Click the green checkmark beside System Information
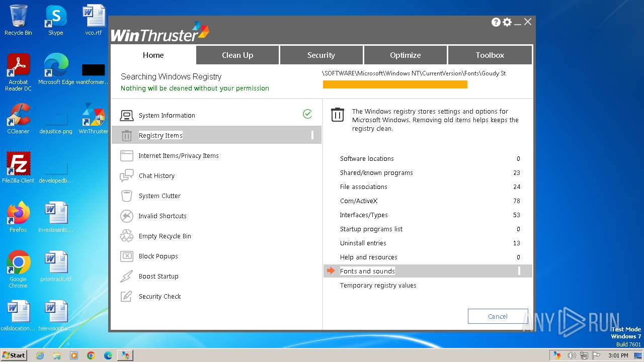 click(307, 114)
